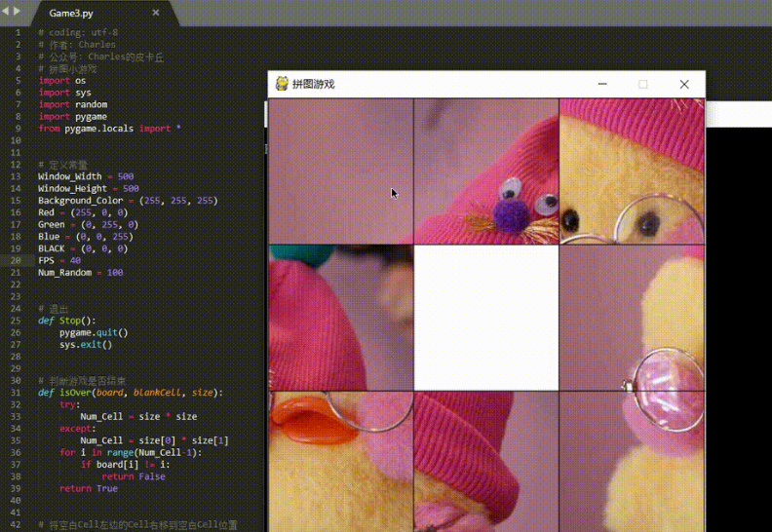Screen dimensions: 772x532
Task: Click the tile with googly eyes and purple pompom
Action: 486,171
